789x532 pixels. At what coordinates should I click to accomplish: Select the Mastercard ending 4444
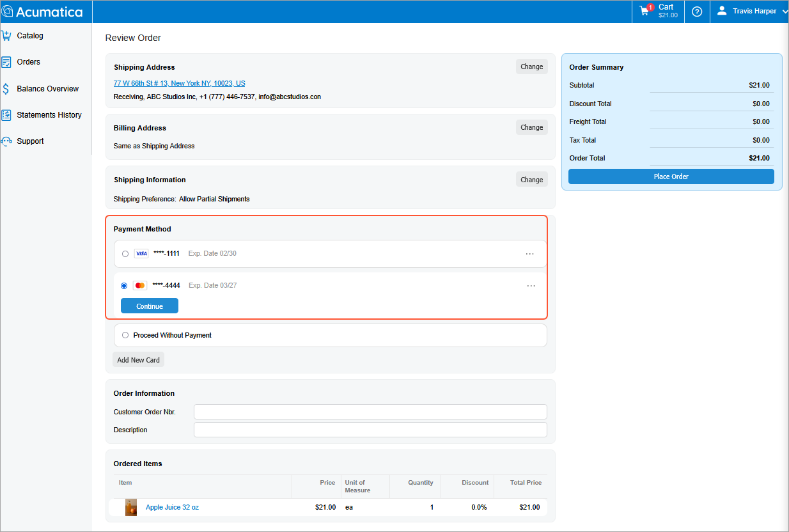tap(124, 286)
